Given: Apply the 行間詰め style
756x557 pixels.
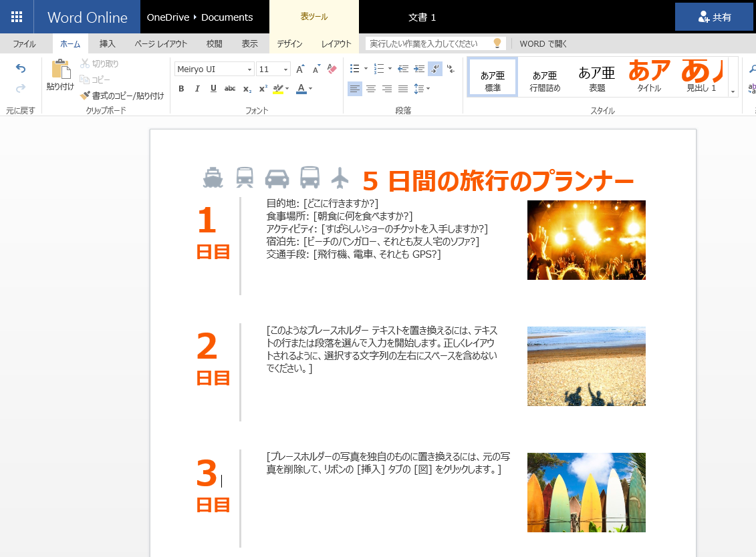Looking at the screenshot, I should pyautogui.click(x=545, y=77).
